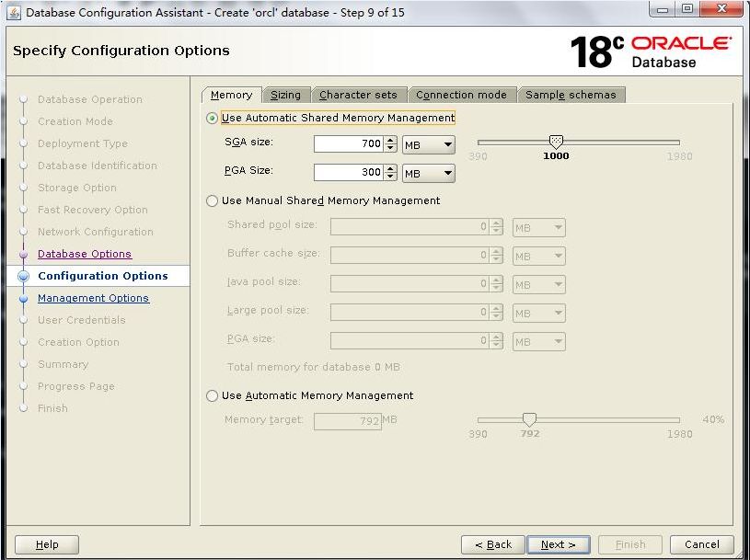Click the Network Configuration step label
Screen dimensions: 750x560
pyautogui.click(x=96, y=232)
